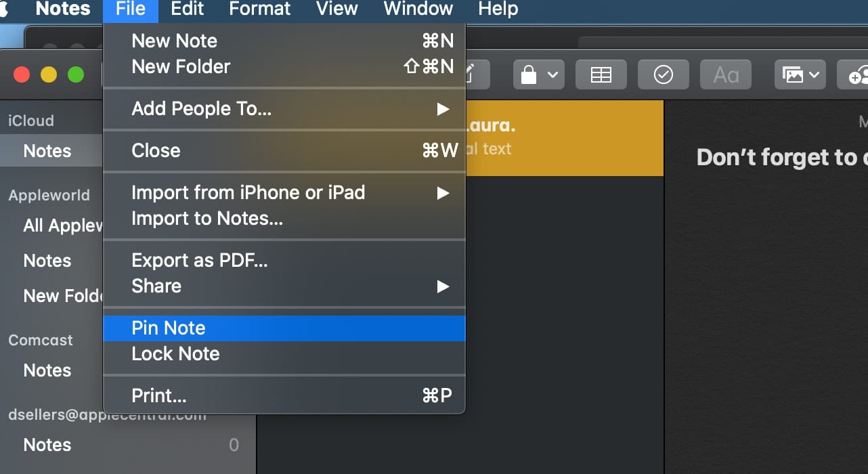Open the Format menu in menu bar
This screenshot has width=868, height=474.
[259, 9]
